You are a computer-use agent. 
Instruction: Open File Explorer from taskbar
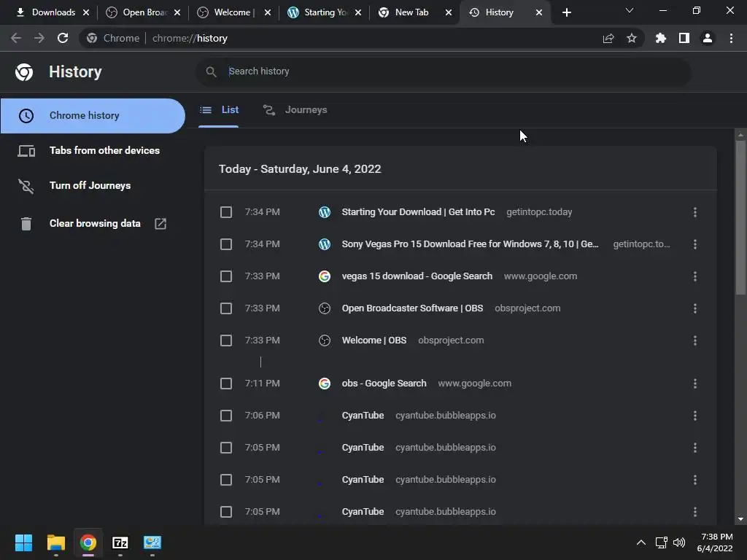pos(55,542)
